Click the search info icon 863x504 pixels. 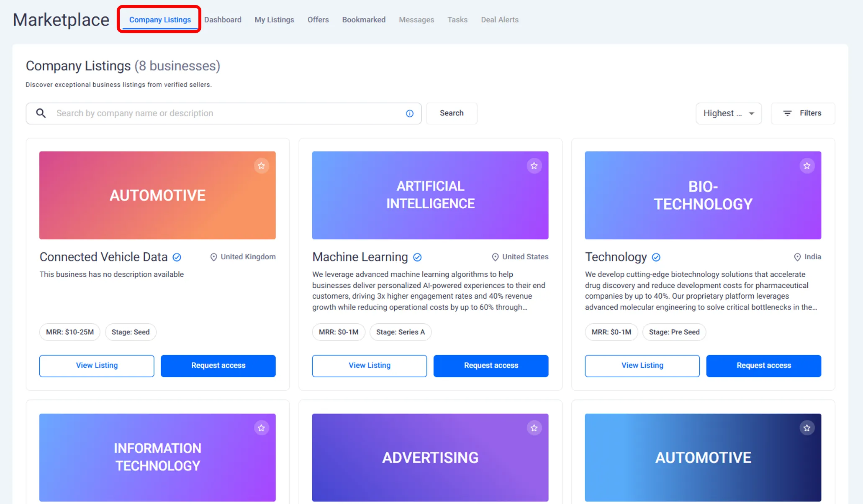409,113
